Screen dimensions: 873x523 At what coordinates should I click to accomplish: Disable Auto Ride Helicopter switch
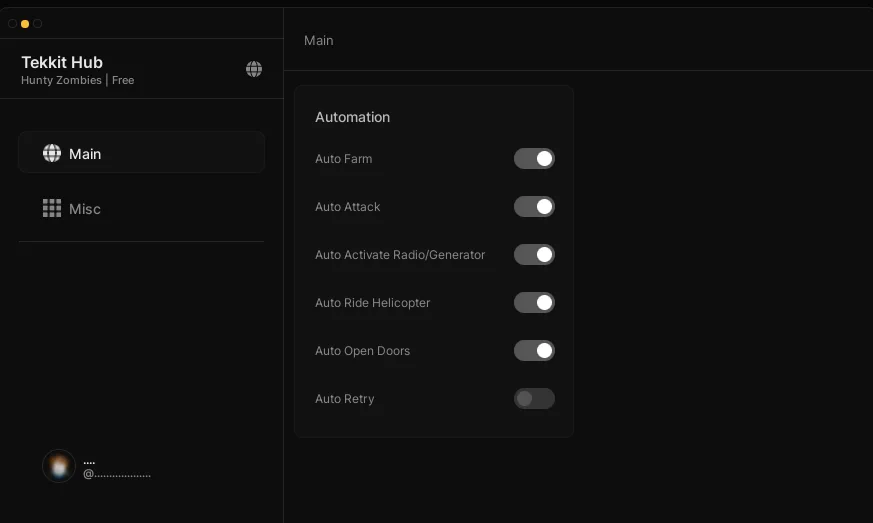[x=534, y=302]
